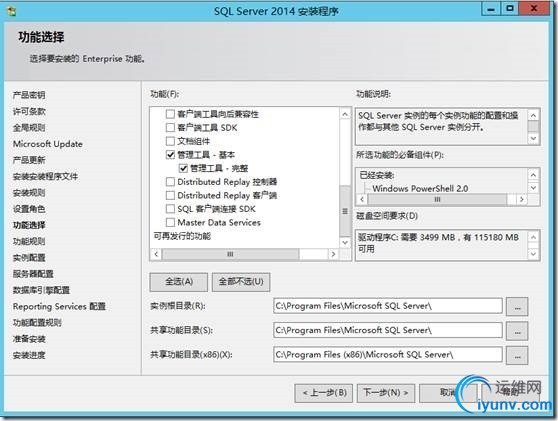Click feature list vertical scrollbar thumb
Image resolution: width=558 pixels, height=421 pixels.
coord(345,211)
